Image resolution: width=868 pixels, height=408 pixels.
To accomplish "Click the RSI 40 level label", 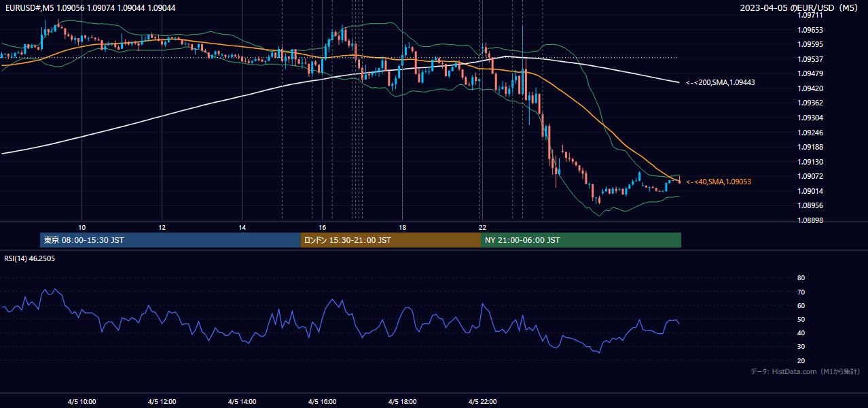I will click(x=801, y=333).
